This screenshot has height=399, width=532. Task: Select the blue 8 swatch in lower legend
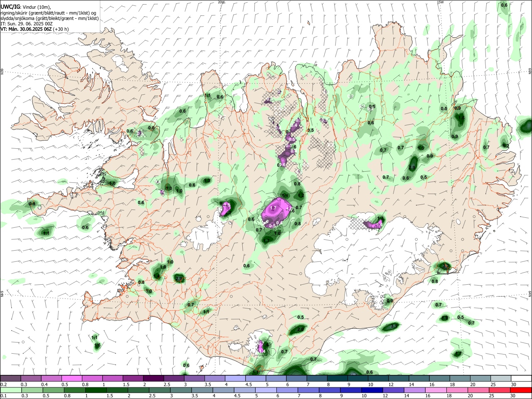tap(330, 390)
